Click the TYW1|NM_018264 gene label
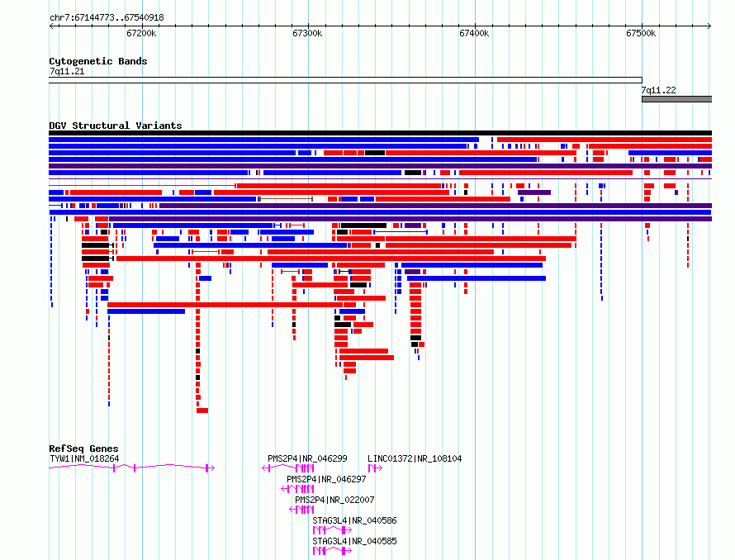 tap(84, 458)
